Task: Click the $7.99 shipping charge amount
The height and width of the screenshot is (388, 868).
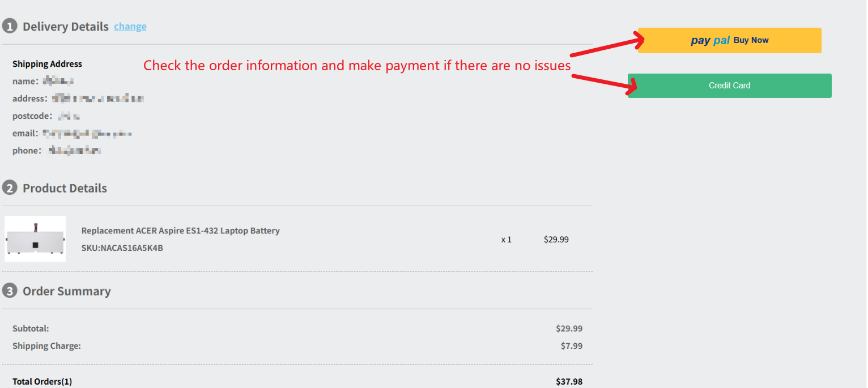Action: tap(572, 346)
